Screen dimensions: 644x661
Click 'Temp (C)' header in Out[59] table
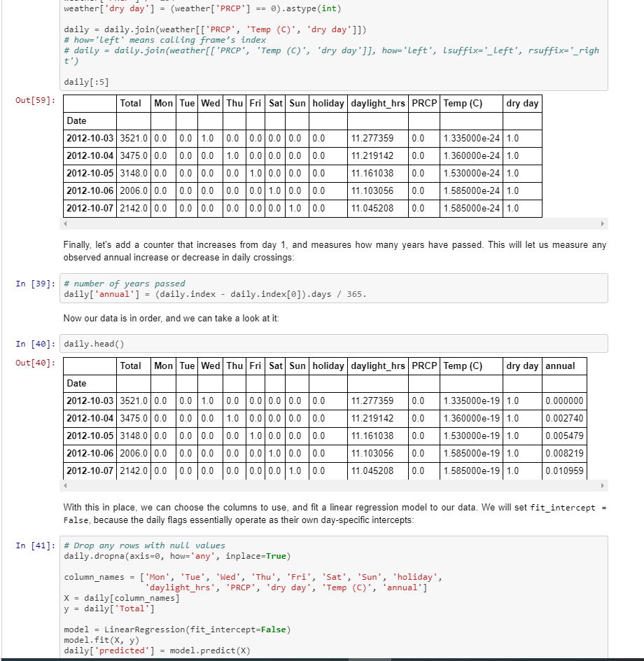click(x=463, y=104)
